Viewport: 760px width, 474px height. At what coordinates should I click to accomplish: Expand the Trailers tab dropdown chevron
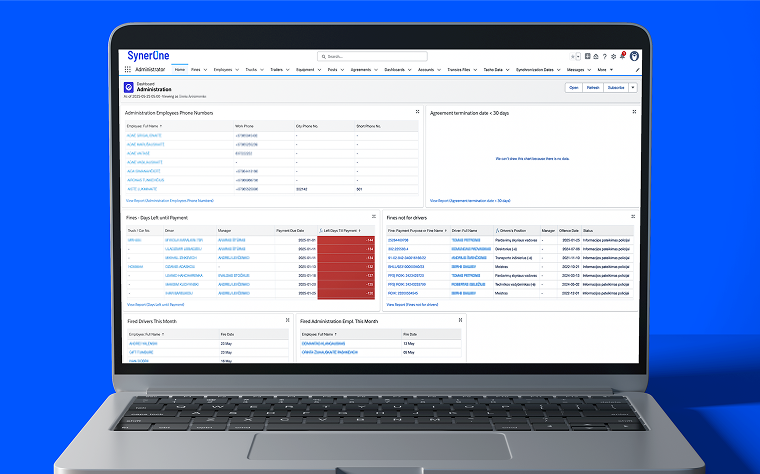[x=287, y=70]
